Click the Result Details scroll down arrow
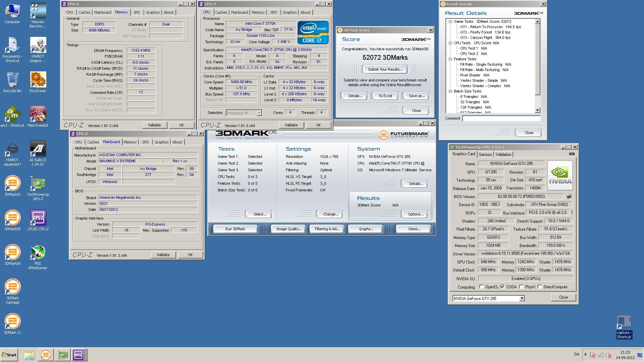The height and width of the screenshot is (362, 644). (x=537, y=110)
